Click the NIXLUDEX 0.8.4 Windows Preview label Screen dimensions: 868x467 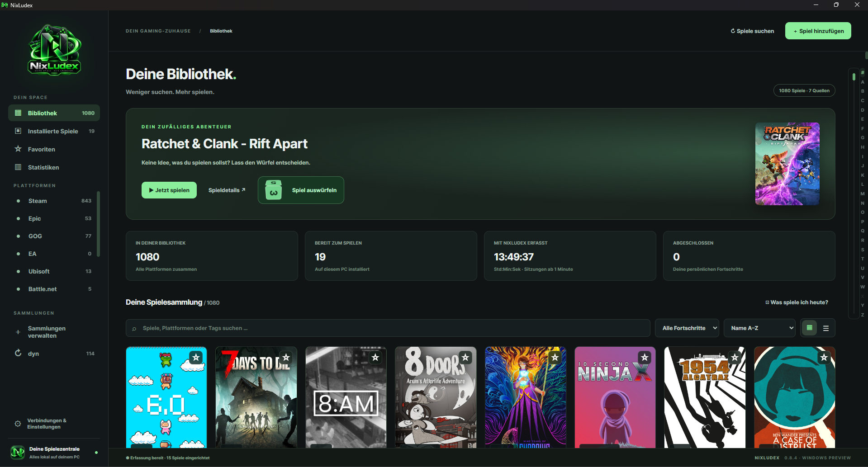pos(802,458)
